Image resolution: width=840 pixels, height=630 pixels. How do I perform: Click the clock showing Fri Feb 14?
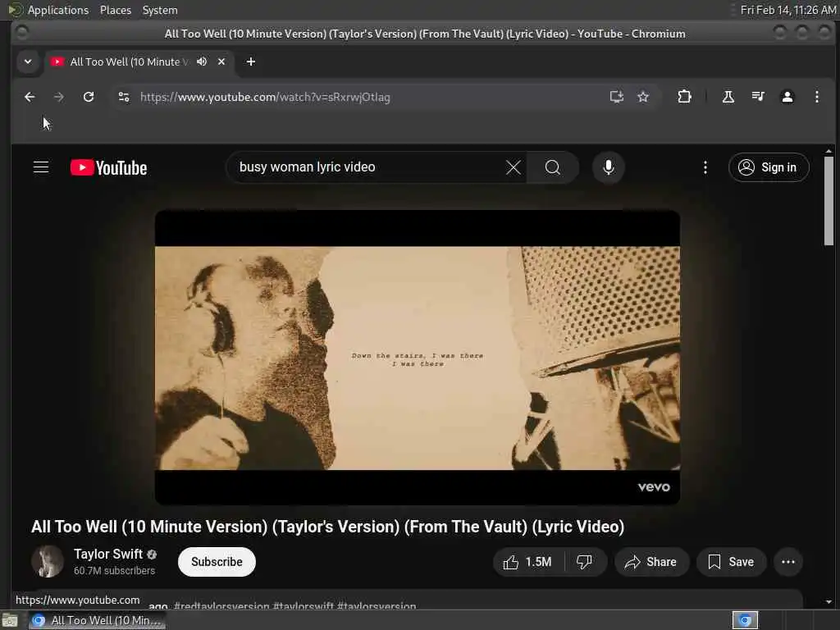tap(787, 10)
